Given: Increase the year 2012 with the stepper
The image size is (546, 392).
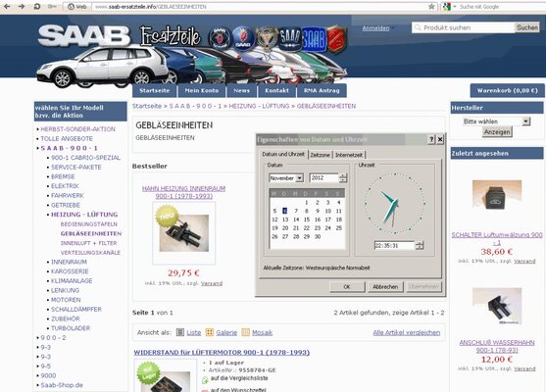Looking at the screenshot, I should 343,175.
